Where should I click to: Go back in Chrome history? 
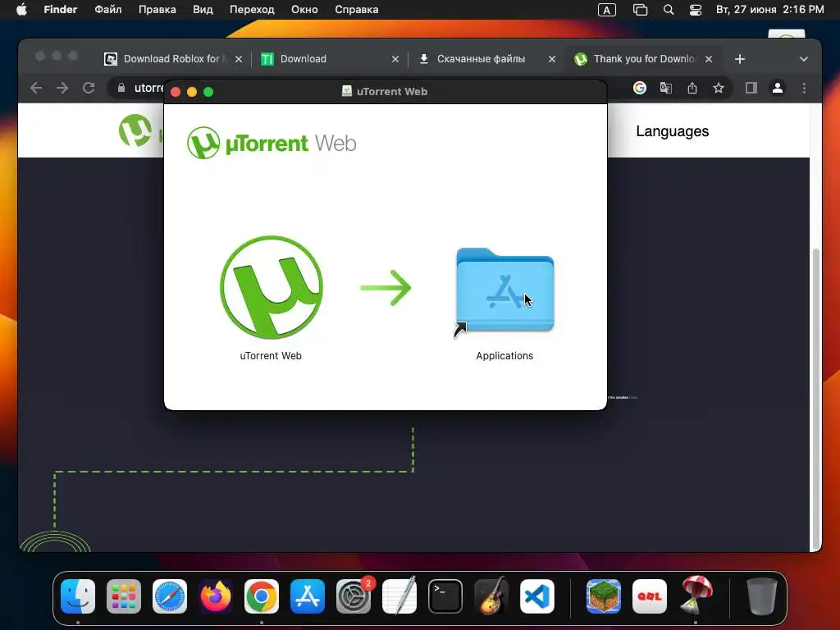36,88
